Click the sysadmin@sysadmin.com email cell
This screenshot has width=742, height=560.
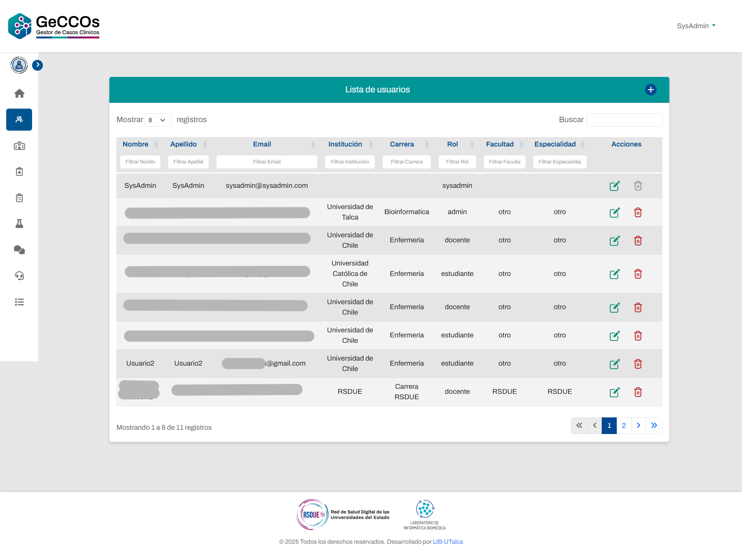pos(267,186)
